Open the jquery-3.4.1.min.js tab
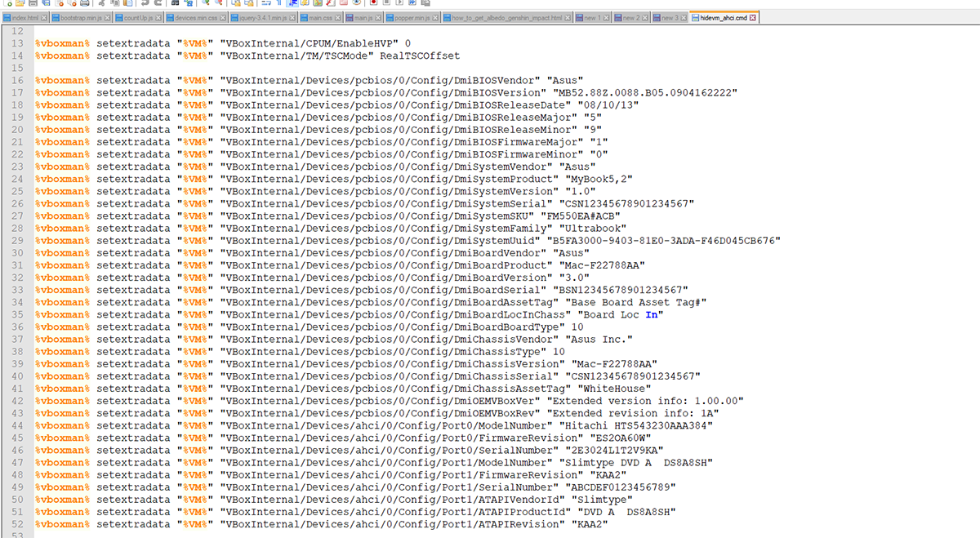Image resolution: width=980 pixels, height=538 pixels. tap(263, 18)
